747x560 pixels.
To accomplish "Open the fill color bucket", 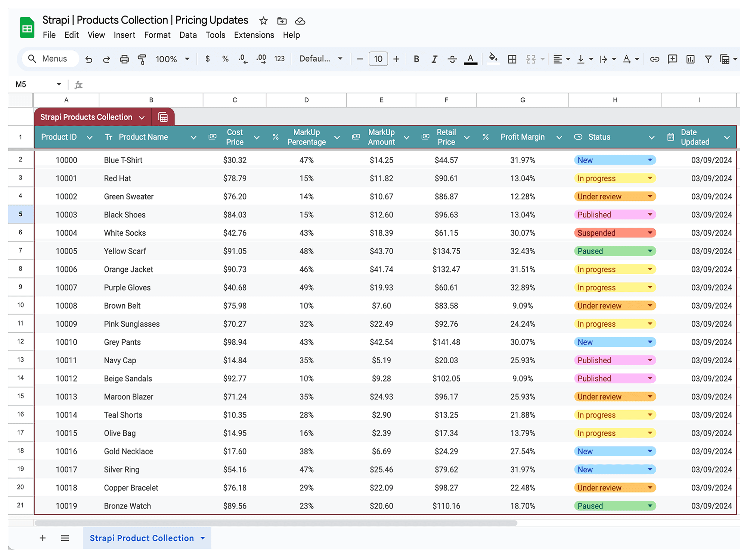I will (x=493, y=59).
